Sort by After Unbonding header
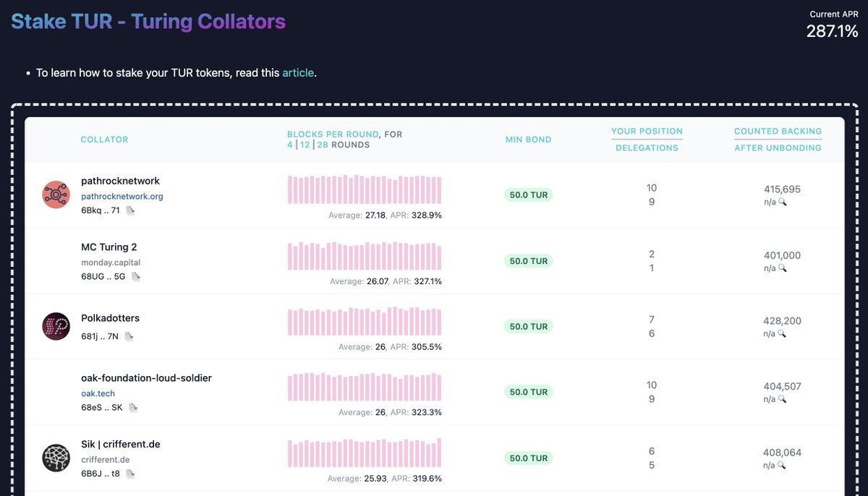 (778, 148)
